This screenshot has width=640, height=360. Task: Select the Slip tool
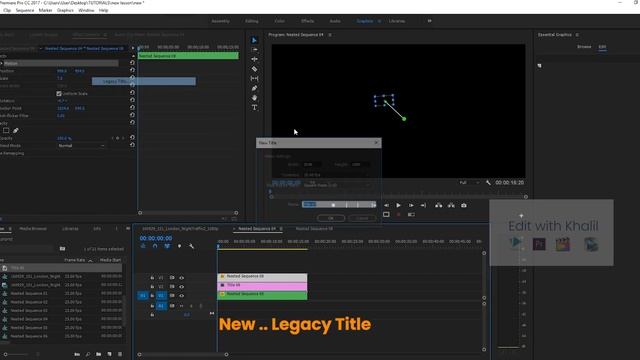tap(254, 78)
